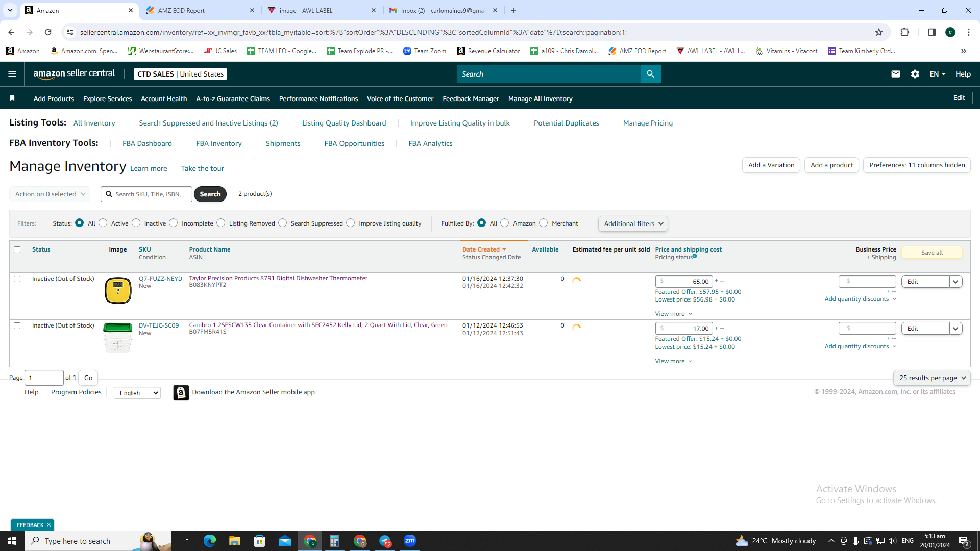980x551 pixels.
Task: Open Edit dropdown arrow for Cambro container
Action: click(955, 329)
